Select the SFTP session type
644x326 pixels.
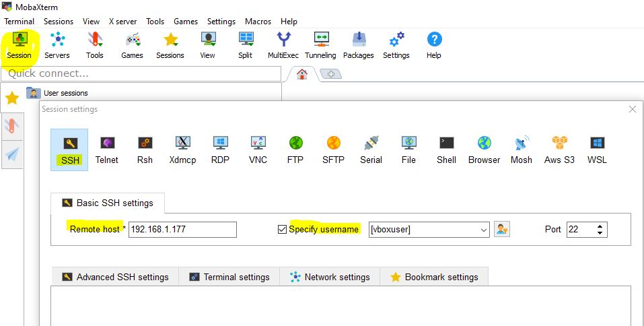tap(333, 150)
